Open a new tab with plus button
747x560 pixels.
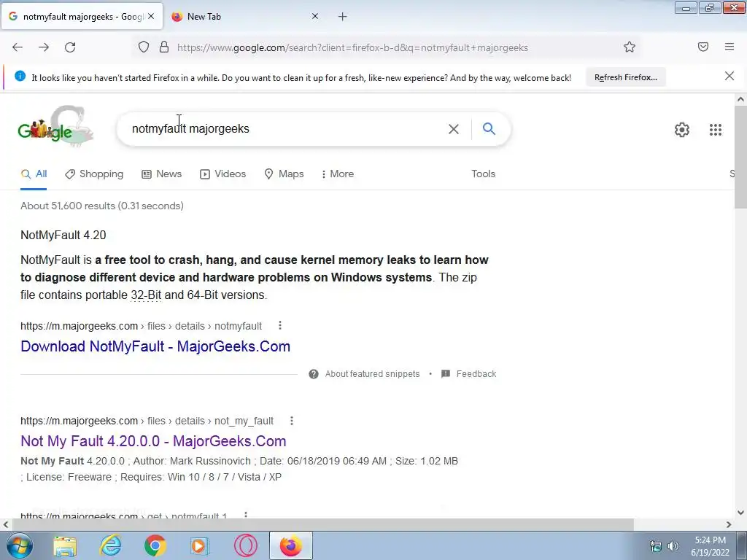[x=343, y=17]
